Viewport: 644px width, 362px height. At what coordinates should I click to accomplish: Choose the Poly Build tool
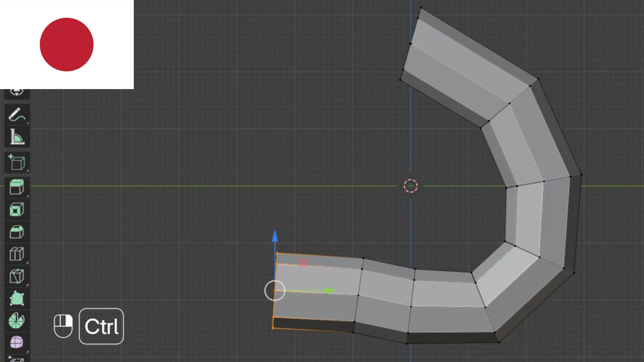click(17, 299)
